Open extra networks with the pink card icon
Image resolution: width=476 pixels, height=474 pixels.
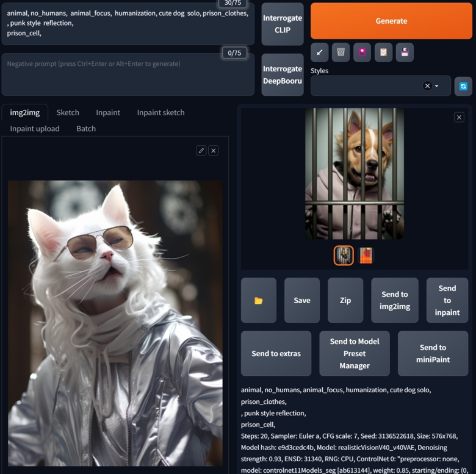(x=362, y=52)
